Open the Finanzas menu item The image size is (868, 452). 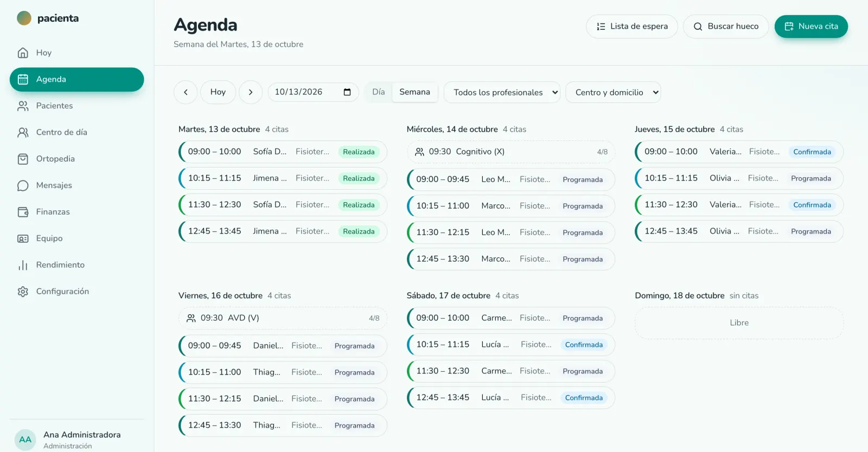pos(77,212)
